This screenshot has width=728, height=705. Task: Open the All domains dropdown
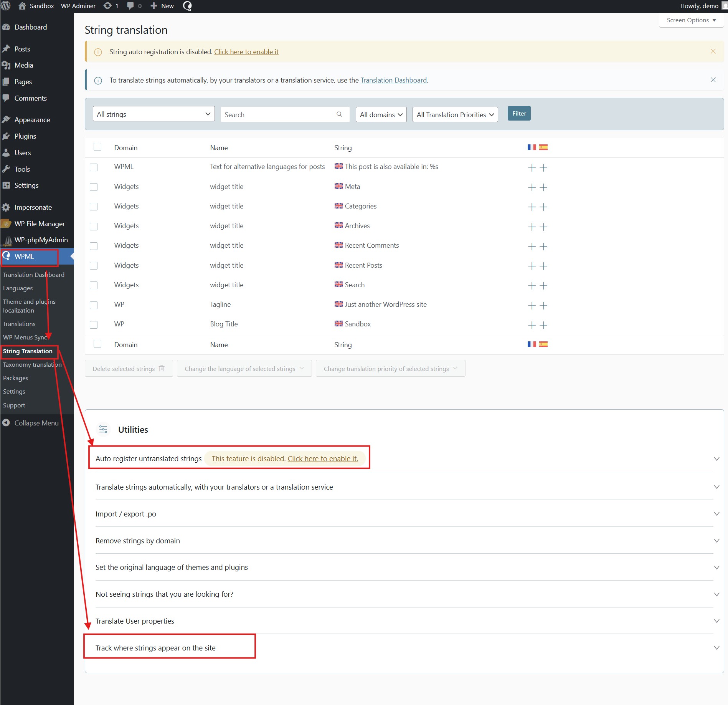[381, 114]
